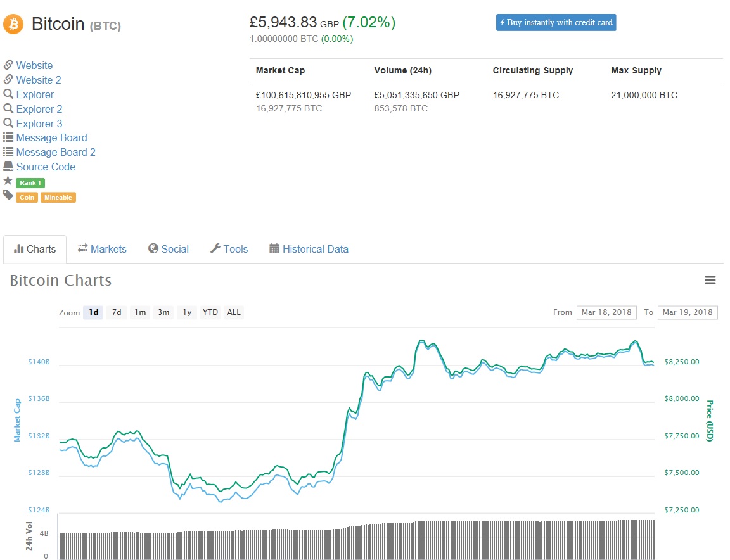The width and height of the screenshot is (730, 560).
Task: Click the Volume (24h) column header
Action: pyautogui.click(x=403, y=70)
